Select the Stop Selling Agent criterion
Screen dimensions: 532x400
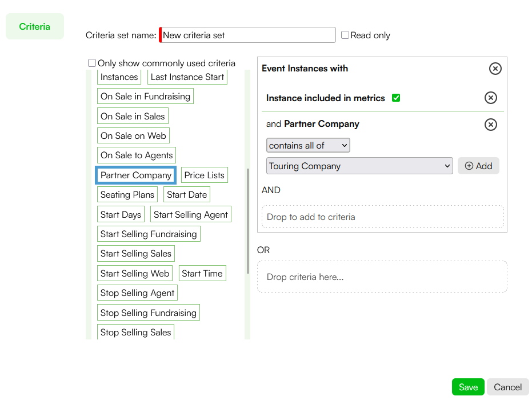[x=137, y=293]
